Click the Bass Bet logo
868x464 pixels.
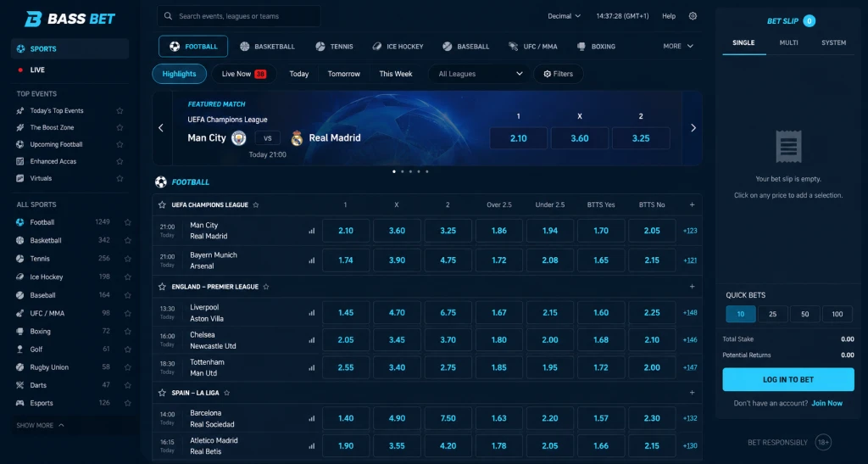pyautogui.click(x=70, y=19)
